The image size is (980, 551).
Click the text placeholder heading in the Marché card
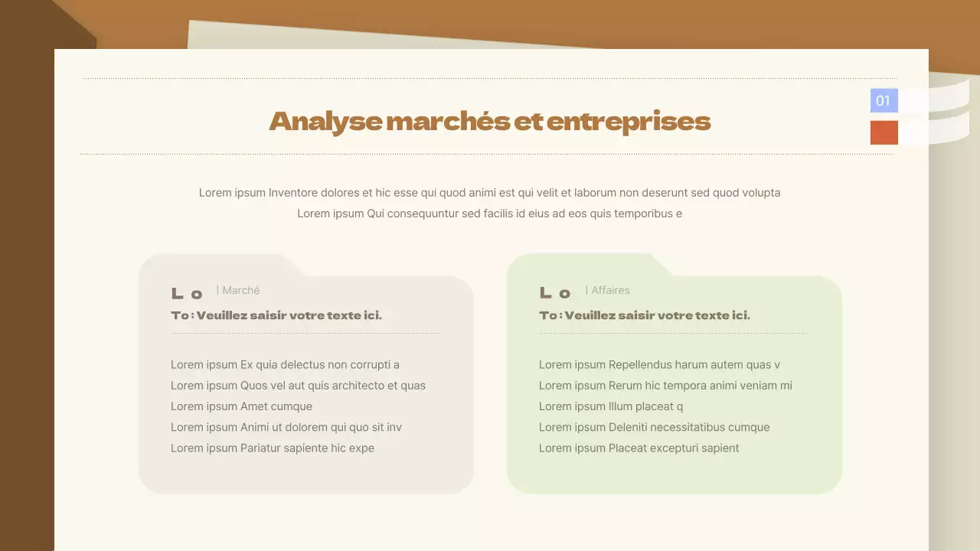tap(276, 315)
